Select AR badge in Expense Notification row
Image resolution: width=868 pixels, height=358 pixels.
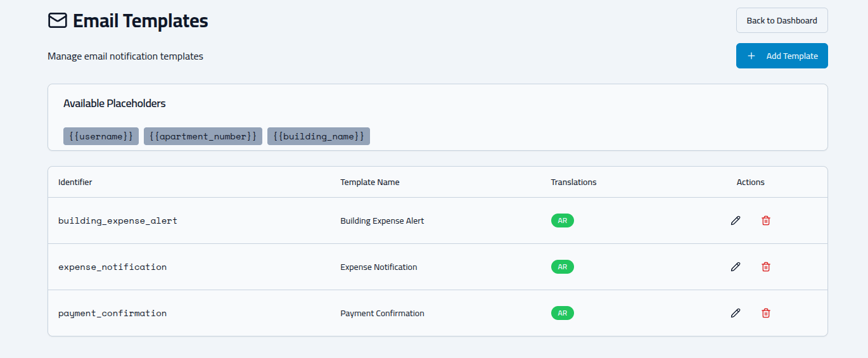tap(562, 267)
